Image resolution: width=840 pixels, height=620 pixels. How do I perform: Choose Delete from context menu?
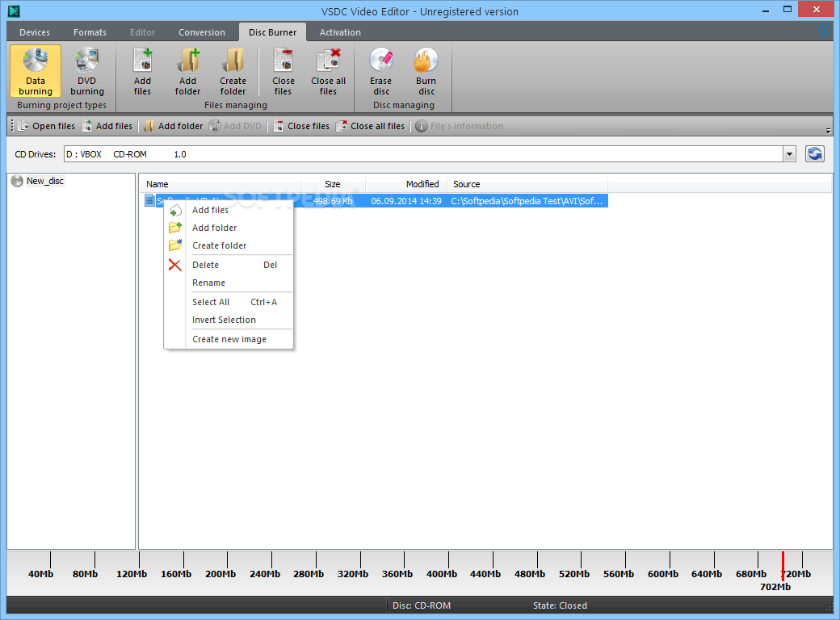coord(229,265)
